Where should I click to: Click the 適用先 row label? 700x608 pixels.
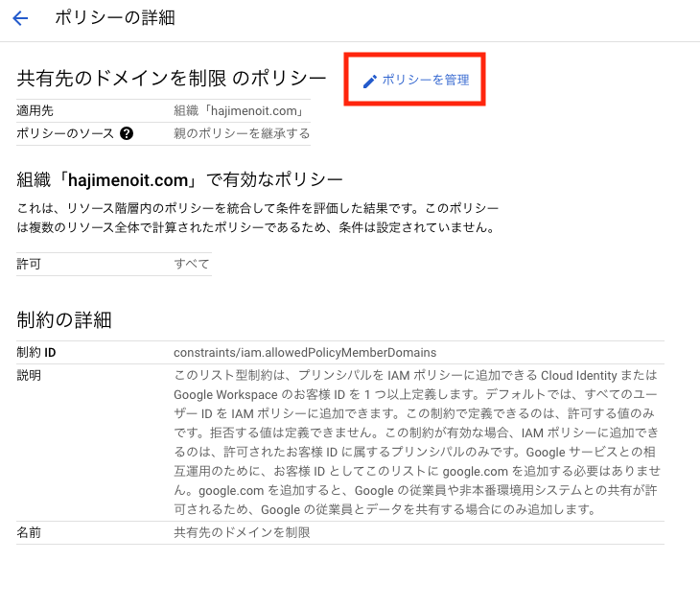coord(35,110)
